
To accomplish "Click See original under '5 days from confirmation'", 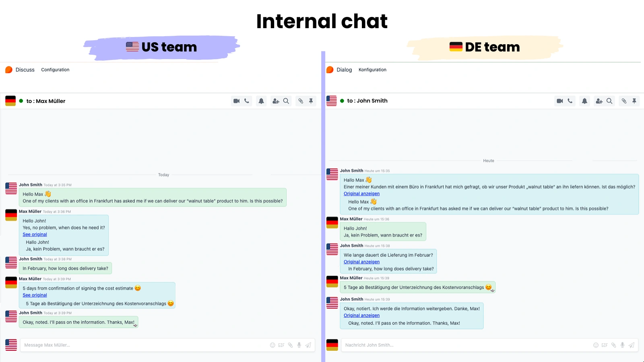I will click(35, 295).
